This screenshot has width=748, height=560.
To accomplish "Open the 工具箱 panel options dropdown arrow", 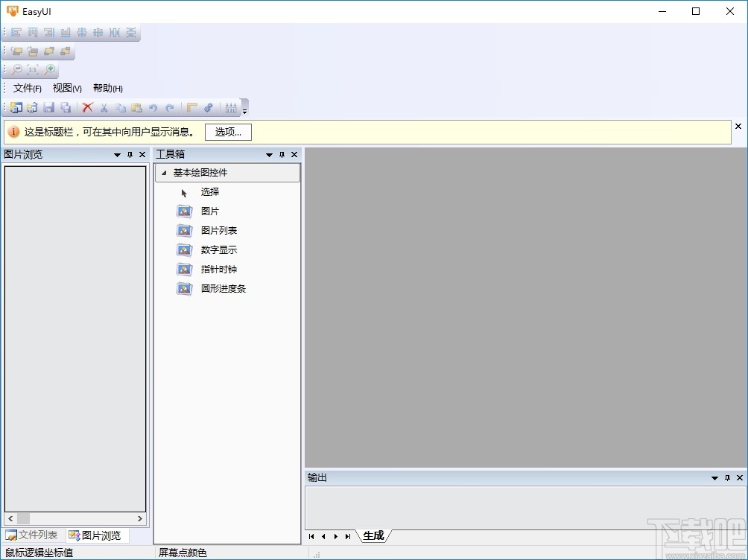I will 269,154.
